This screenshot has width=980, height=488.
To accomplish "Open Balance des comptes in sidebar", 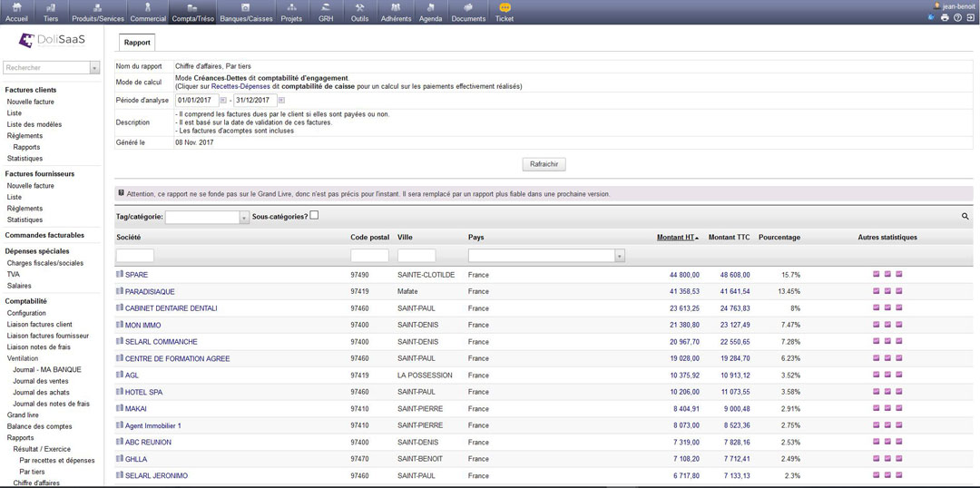I will 39,426.
